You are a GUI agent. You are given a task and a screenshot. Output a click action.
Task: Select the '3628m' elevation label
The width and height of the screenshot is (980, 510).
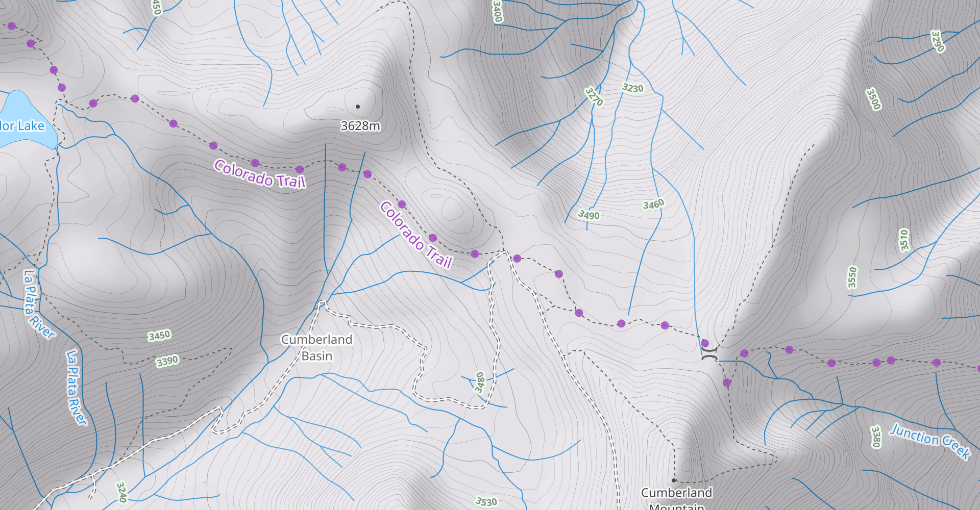coord(360,126)
